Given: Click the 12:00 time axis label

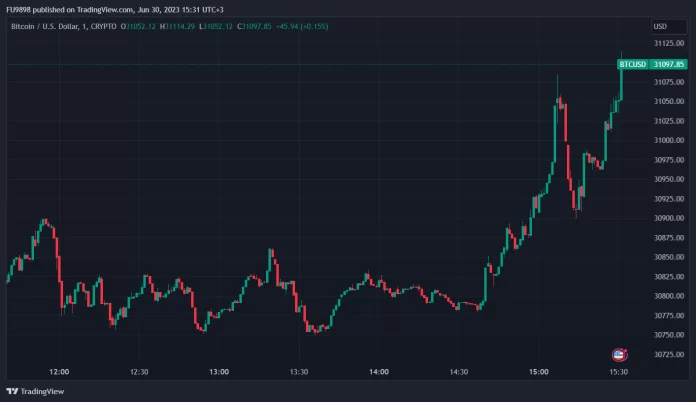Looking at the screenshot, I should (x=60, y=372).
